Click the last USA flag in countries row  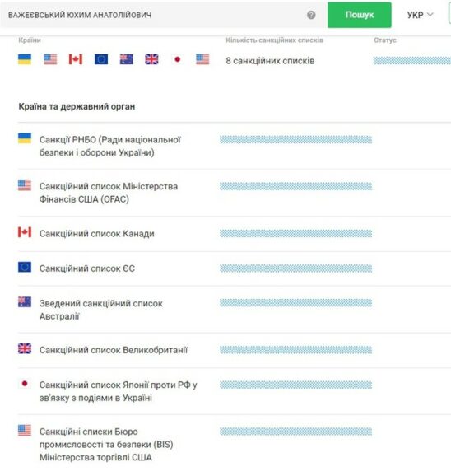202,59
